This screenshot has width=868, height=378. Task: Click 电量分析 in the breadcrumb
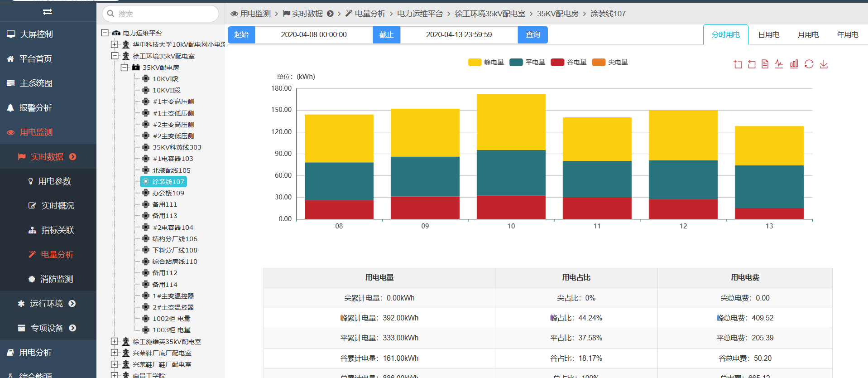point(370,14)
